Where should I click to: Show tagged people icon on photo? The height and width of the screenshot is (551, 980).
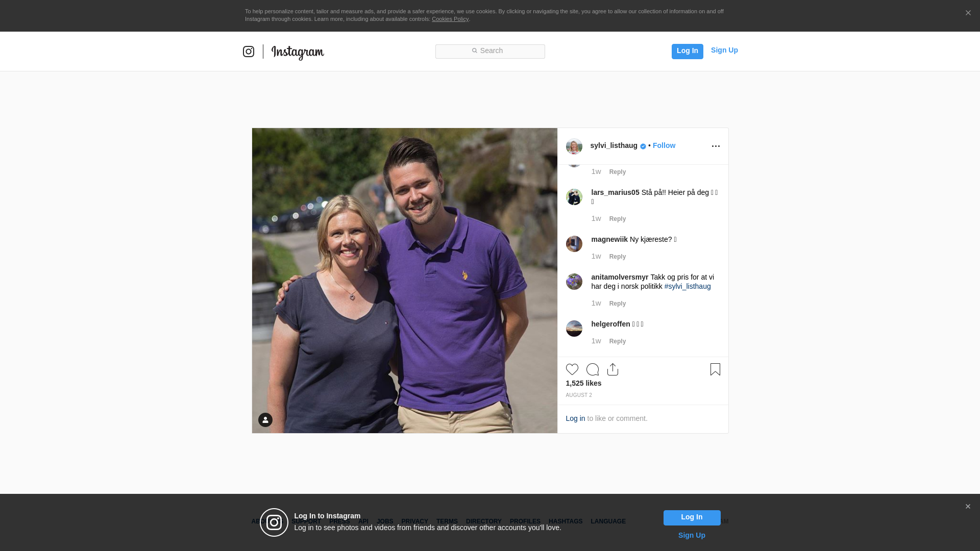point(265,420)
